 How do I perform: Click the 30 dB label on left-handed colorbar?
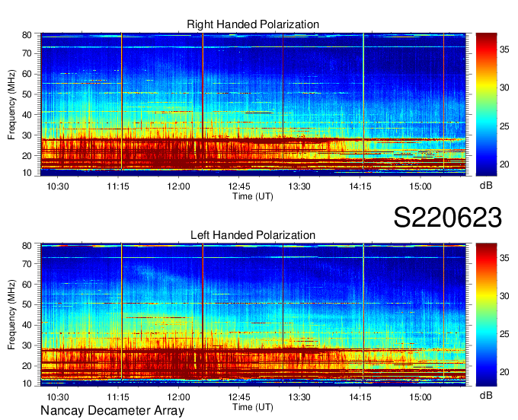point(504,296)
